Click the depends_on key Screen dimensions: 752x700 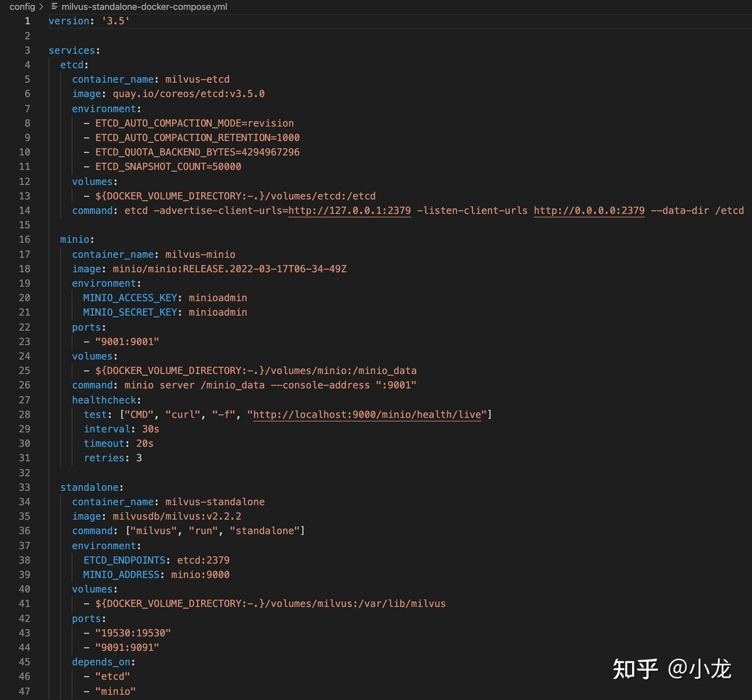(101, 662)
